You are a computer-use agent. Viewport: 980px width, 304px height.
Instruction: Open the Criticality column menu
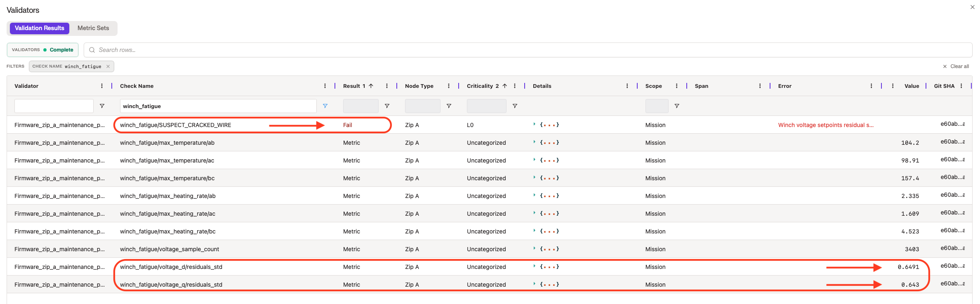[515, 86]
